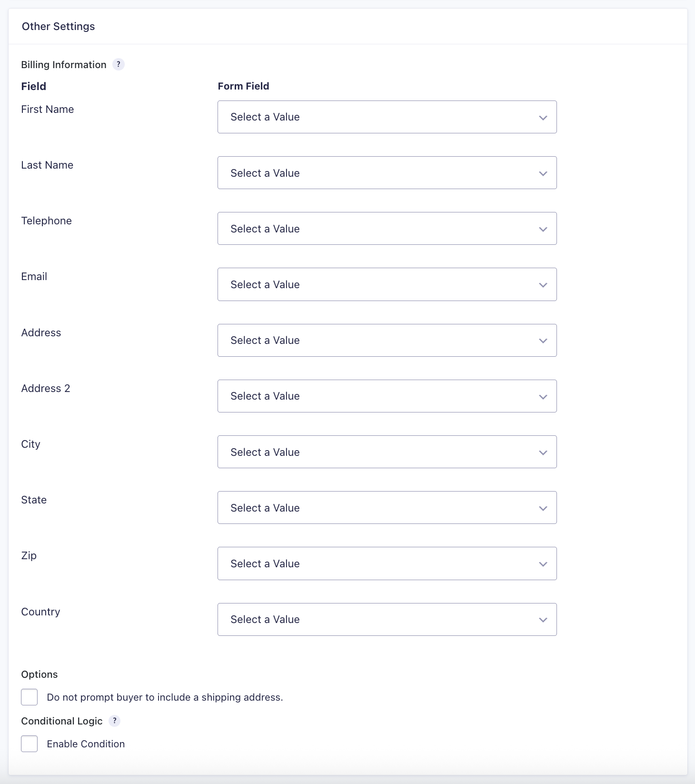Expand the Last Name select dropdown
The height and width of the screenshot is (784, 695).
tap(387, 173)
